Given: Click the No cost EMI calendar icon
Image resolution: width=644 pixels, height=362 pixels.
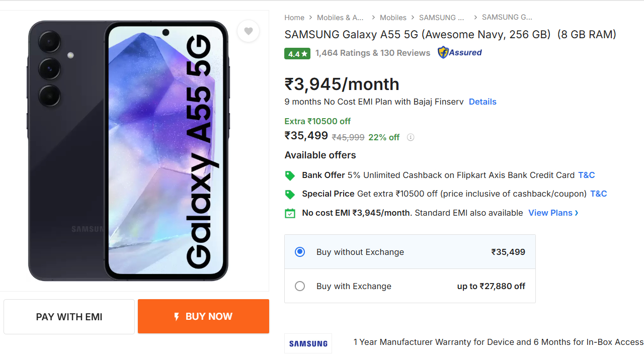Looking at the screenshot, I should [x=290, y=213].
